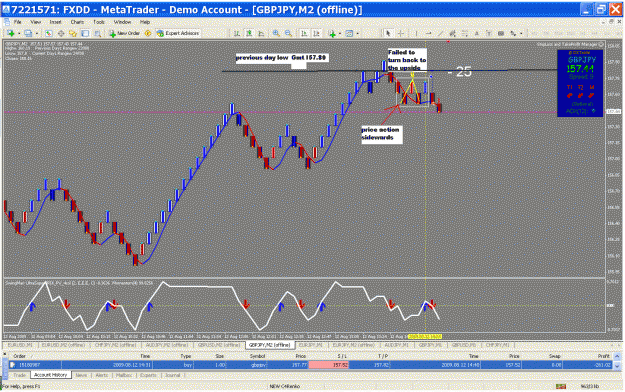This screenshot has height=392, width=625.
Task: Switch to the GBPUSD,M2 (offline) chart tab
Action: (x=218, y=345)
